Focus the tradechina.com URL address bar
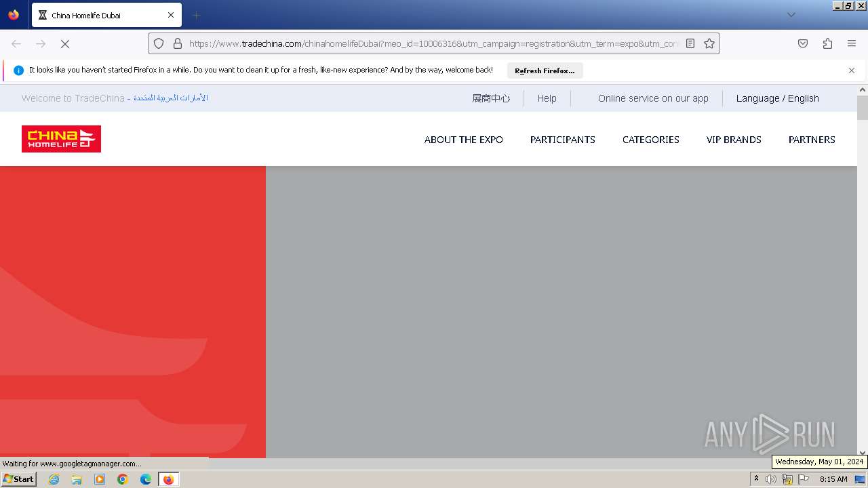This screenshot has width=868, height=488. click(433, 43)
